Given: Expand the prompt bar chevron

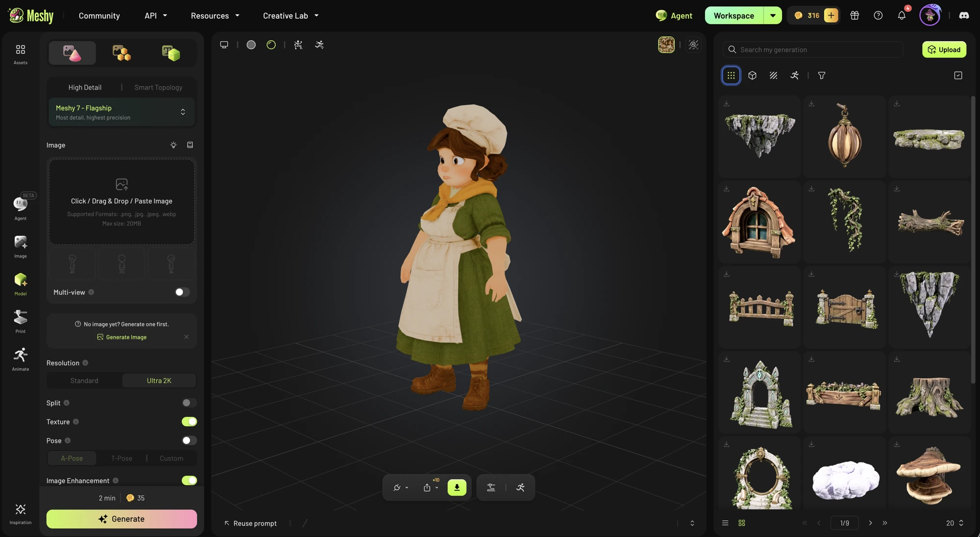Looking at the screenshot, I should tap(692, 523).
